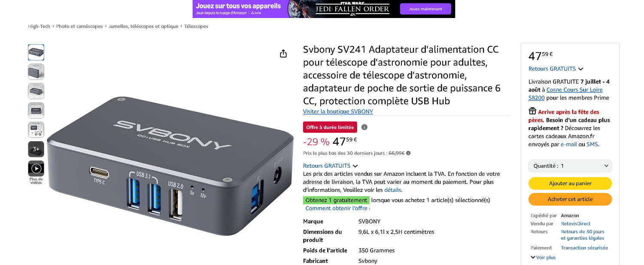The width and height of the screenshot is (644, 265).
Task: Open the Photo et caméscopes breadcrumb
Action: coord(79,27)
